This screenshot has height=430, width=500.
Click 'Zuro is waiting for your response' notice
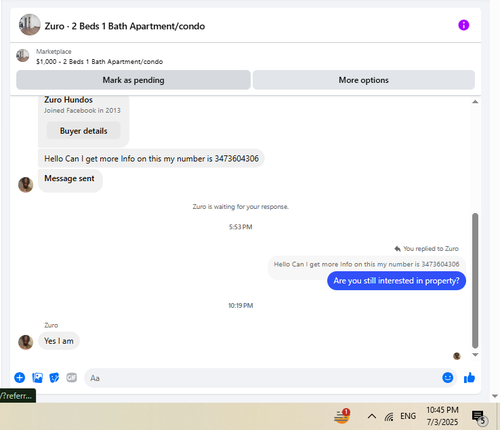(x=240, y=207)
